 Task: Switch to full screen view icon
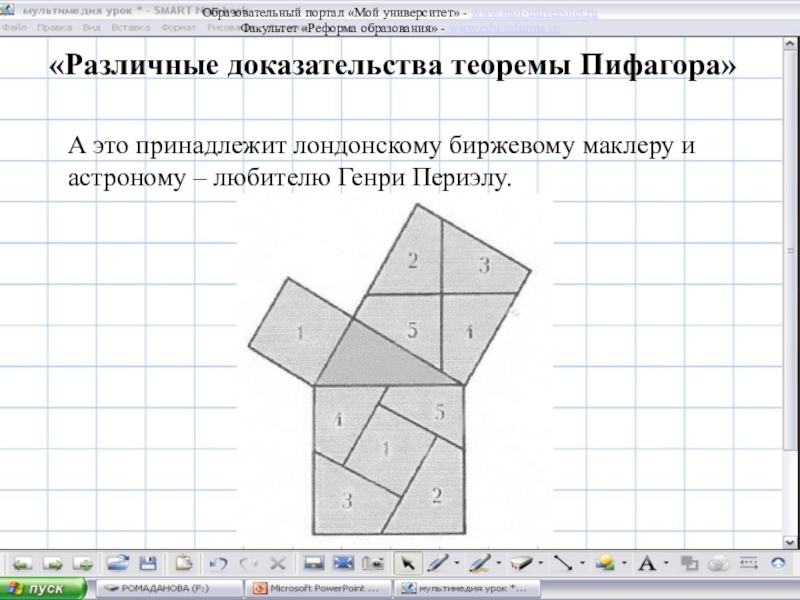pos(343,563)
